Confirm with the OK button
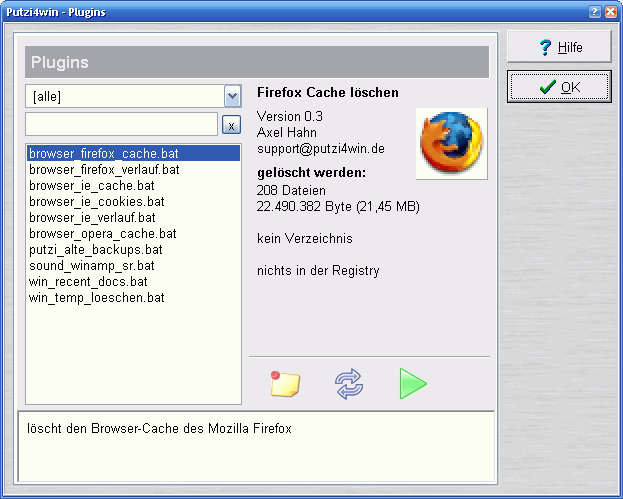 (x=559, y=87)
